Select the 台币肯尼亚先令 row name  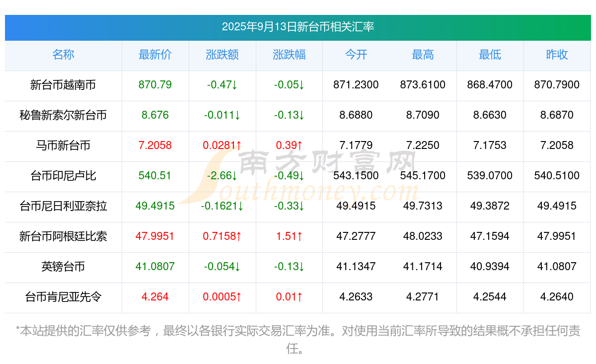[x=63, y=297]
